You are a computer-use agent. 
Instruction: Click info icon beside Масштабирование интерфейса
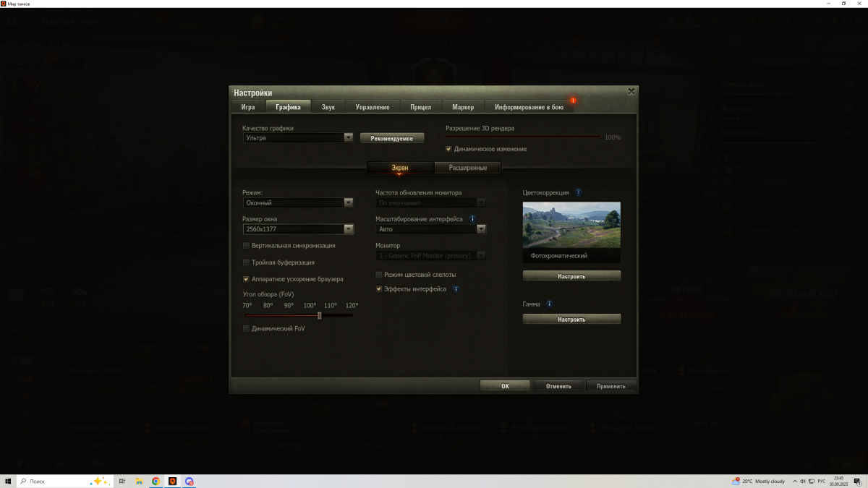(472, 218)
